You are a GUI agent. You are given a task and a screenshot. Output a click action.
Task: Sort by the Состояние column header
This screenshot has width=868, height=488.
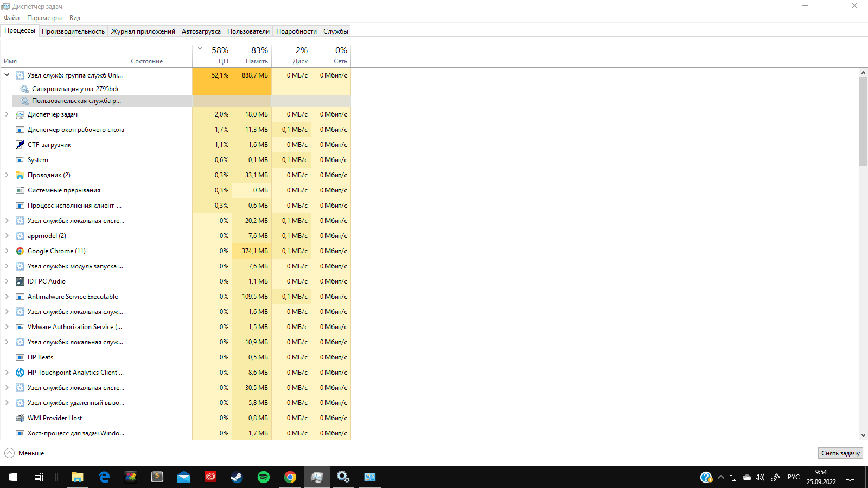click(x=159, y=55)
